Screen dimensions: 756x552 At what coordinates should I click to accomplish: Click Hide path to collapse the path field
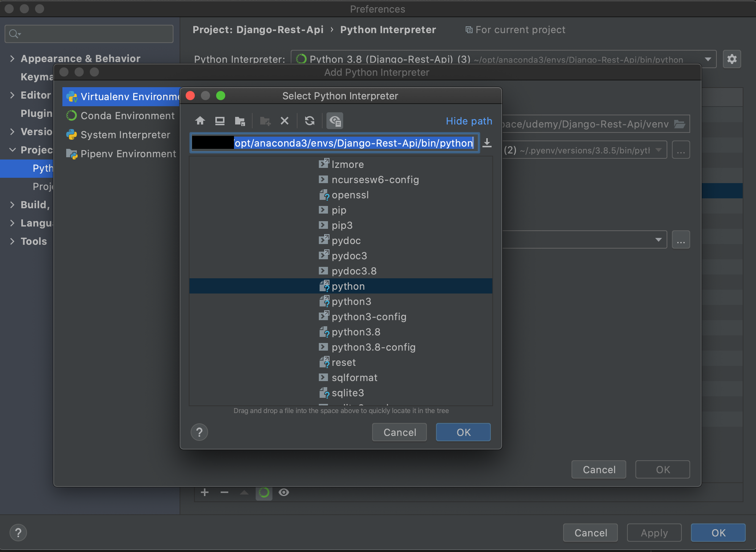469,121
